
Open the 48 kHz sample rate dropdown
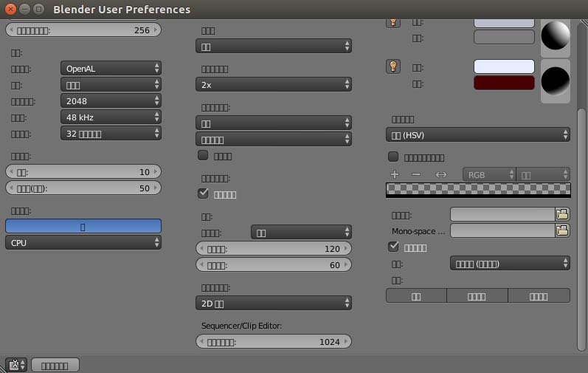click(111, 117)
